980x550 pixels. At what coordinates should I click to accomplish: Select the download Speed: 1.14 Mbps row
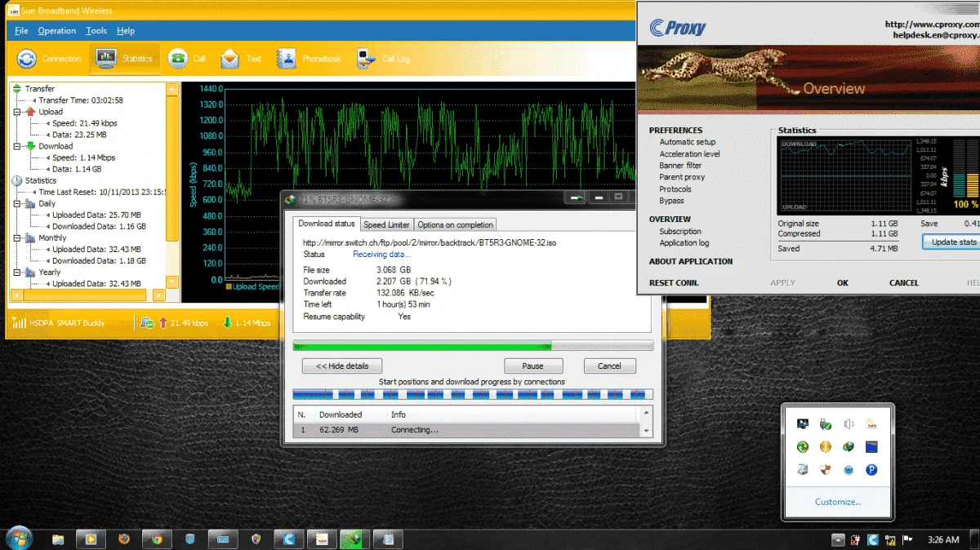click(x=84, y=157)
